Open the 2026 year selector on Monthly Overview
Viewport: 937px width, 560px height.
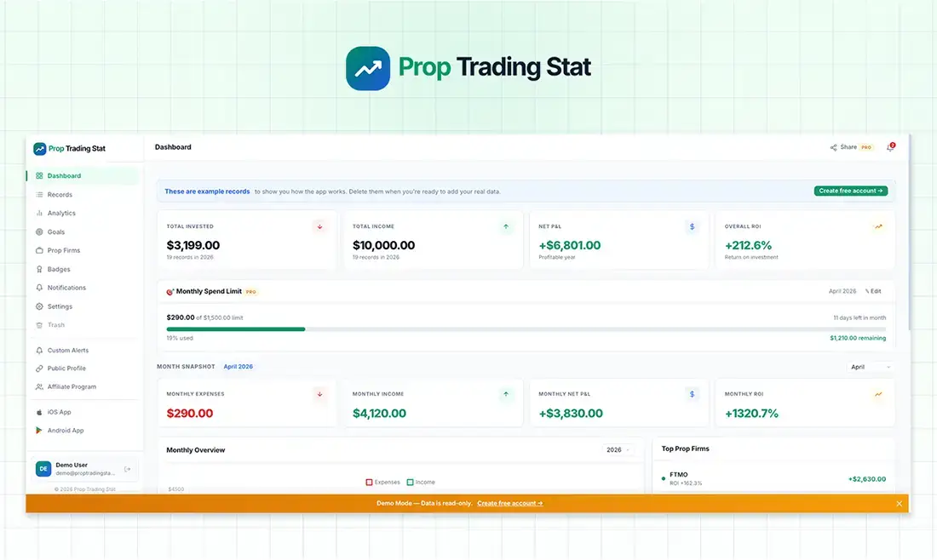point(619,449)
